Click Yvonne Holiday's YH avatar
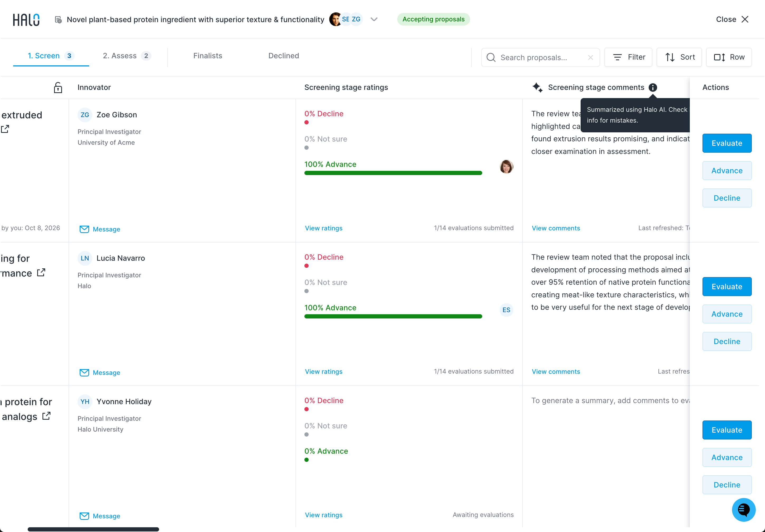765x532 pixels. (85, 402)
